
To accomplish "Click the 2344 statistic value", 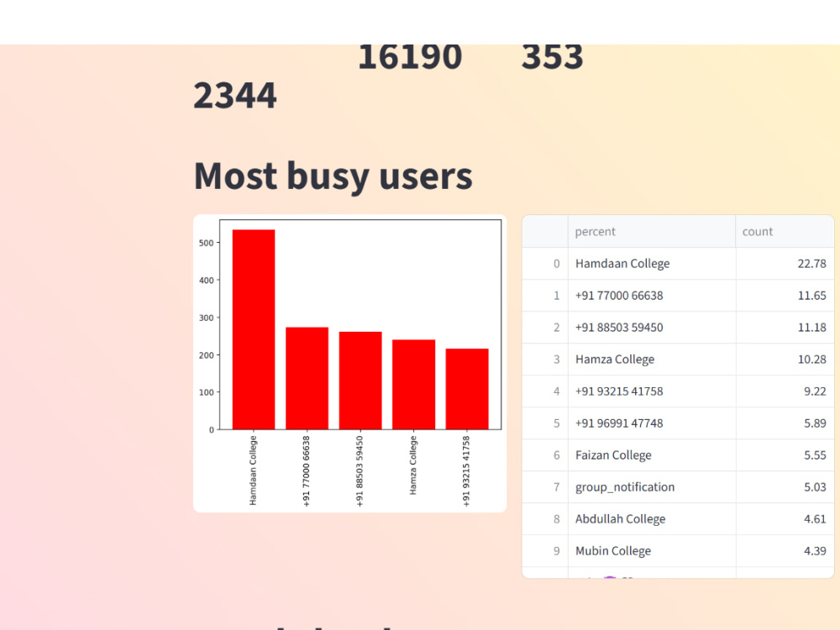I will point(235,96).
